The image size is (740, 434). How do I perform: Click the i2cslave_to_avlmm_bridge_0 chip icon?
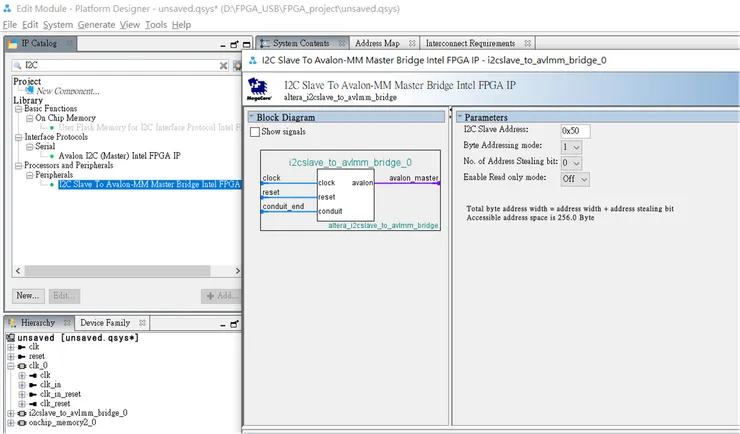tap(22, 413)
